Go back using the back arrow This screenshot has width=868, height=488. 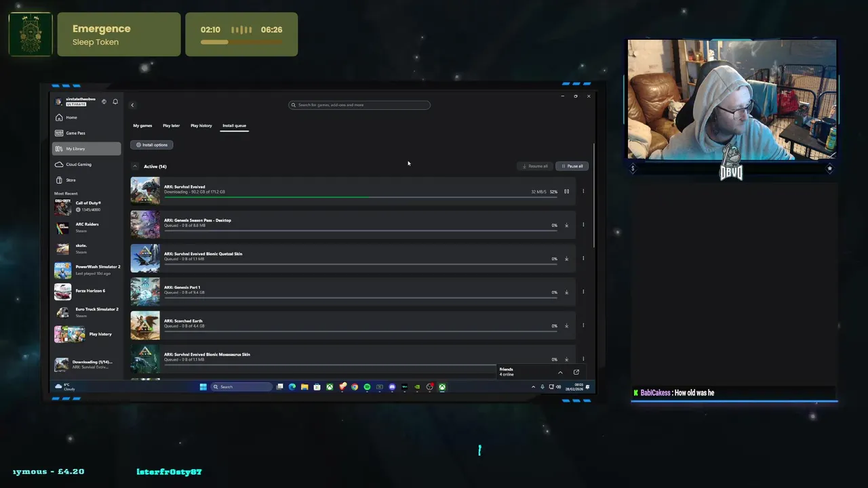[132, 105]
